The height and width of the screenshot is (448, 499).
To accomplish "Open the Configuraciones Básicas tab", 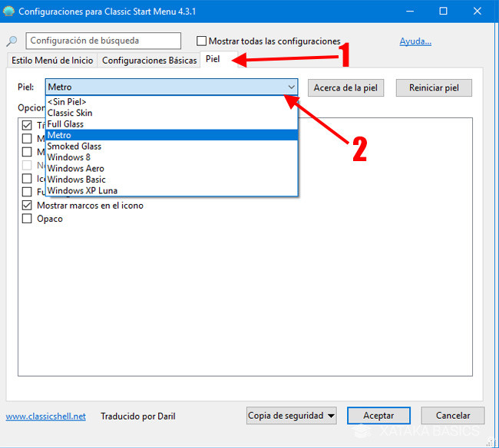I will tap(149, 60).
